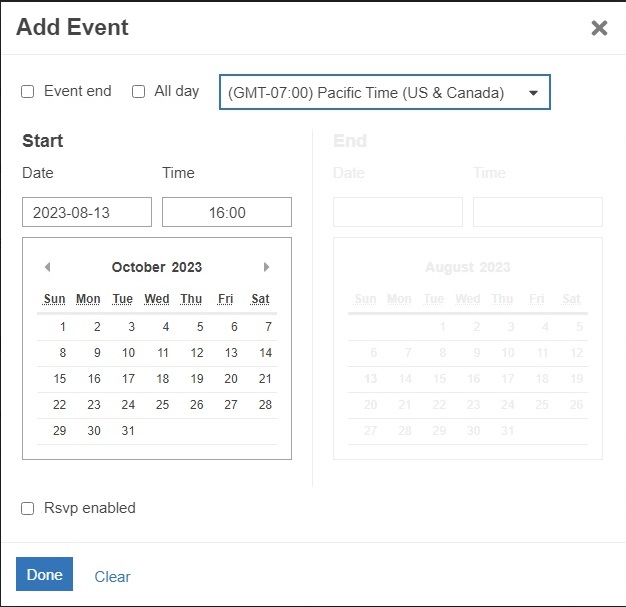Check the Rsvp enabled box
Image resolution: width=626 pixels, height=607 pixels.
coord(28,508)
